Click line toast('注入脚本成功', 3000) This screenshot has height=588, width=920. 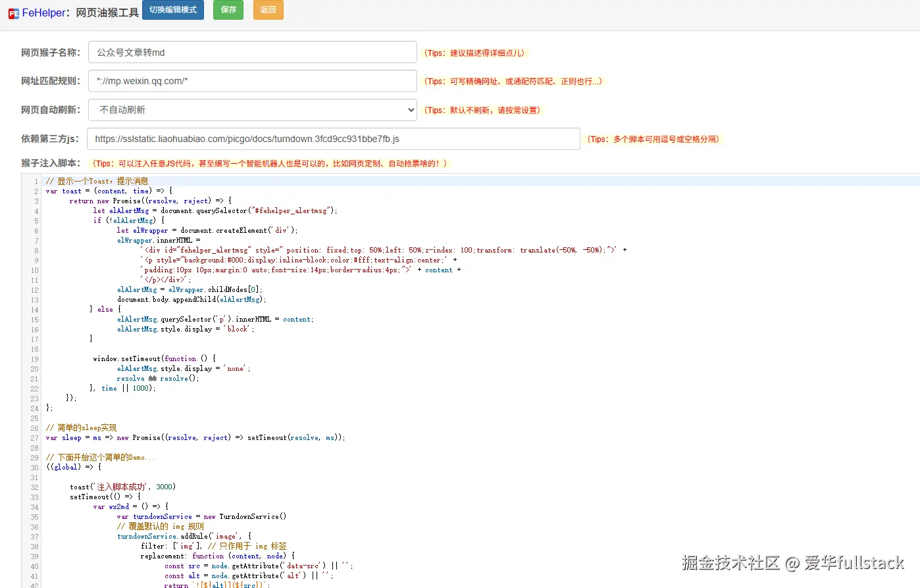(123, 487)
